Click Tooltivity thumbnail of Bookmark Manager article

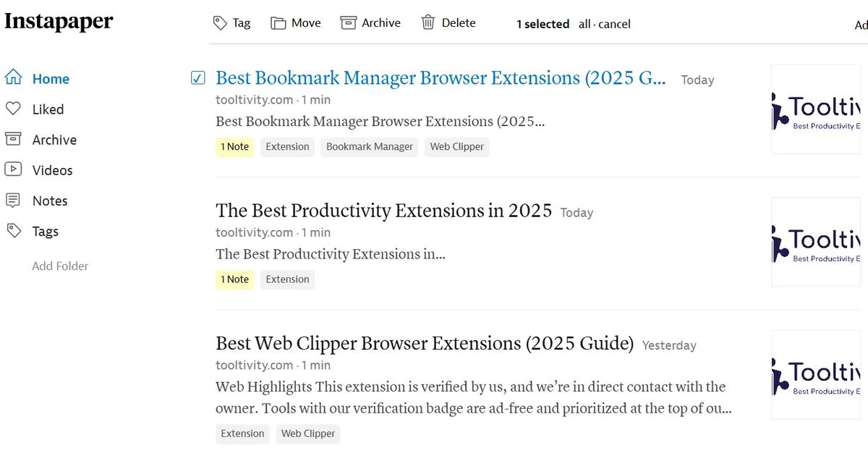pos(817,109)
